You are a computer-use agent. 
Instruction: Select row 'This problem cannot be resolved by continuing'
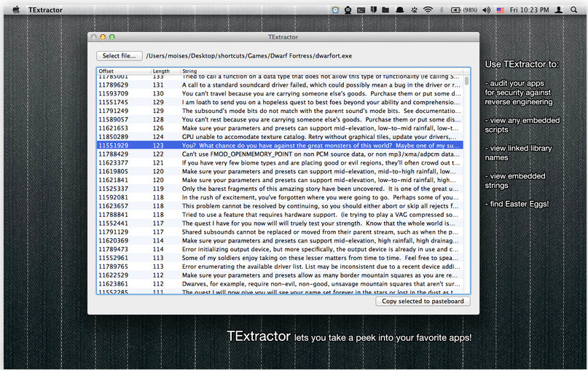tap(280, 206)
